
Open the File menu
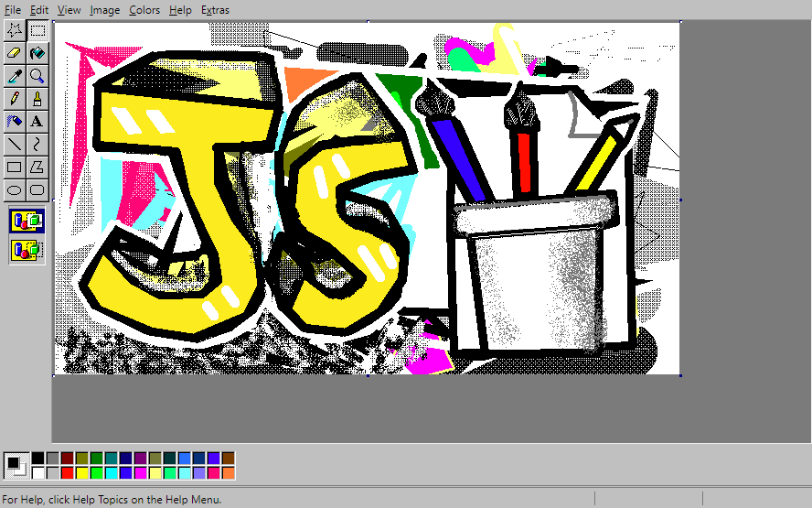click(13, 10)
